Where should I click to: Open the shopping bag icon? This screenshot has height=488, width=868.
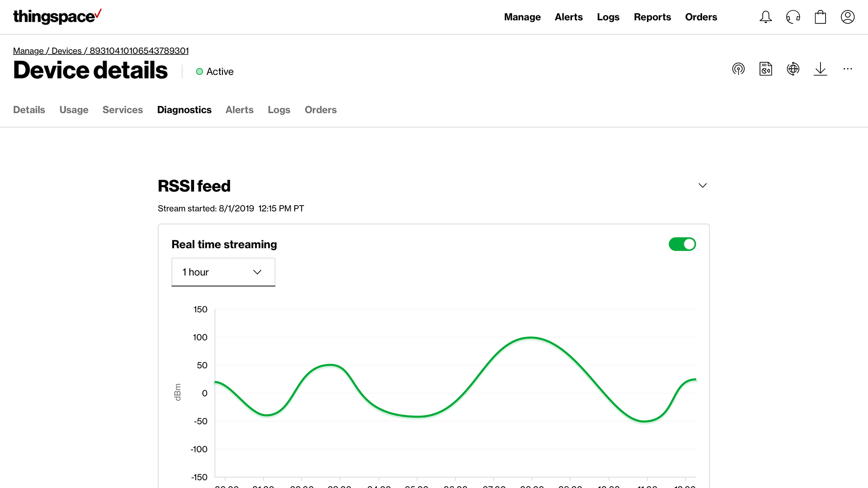(820, 17)
